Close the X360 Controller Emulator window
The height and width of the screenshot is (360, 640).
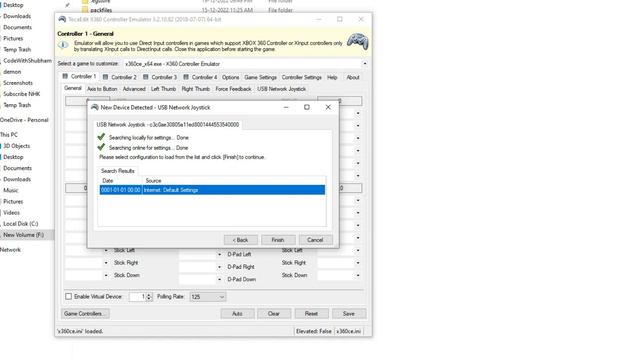361,19
